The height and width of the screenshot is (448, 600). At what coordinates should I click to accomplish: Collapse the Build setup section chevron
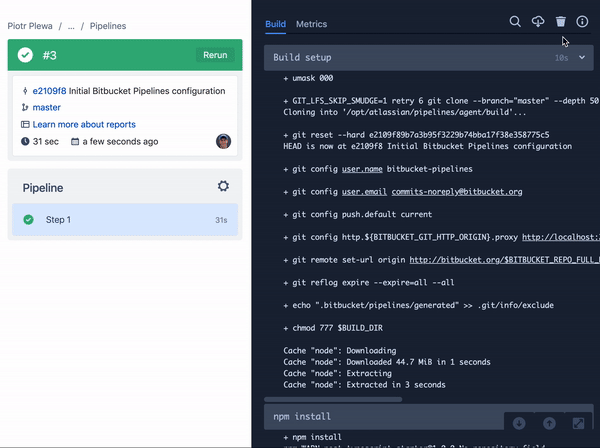583,58
